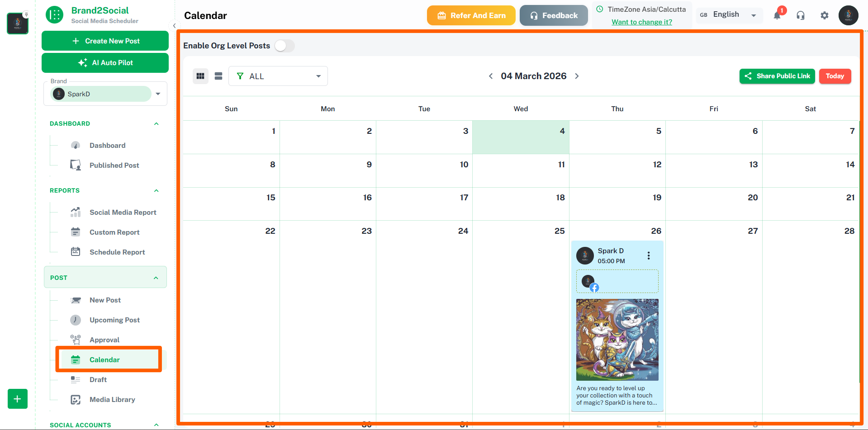
Task: Enable Org Level Posts toggle
Action: 285,46
